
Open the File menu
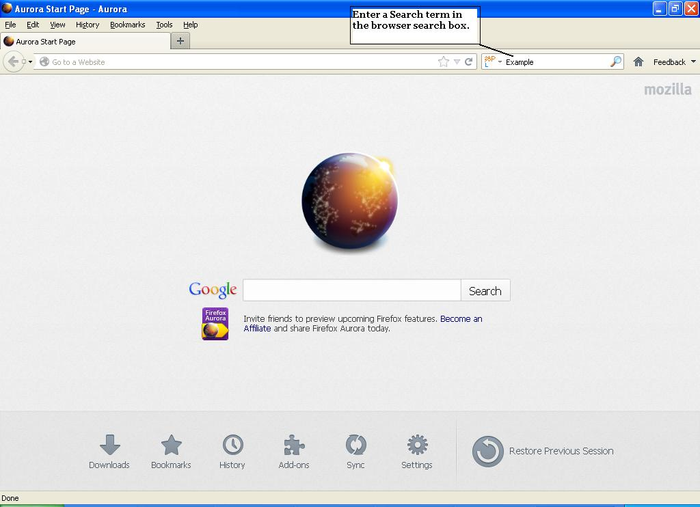10,25
